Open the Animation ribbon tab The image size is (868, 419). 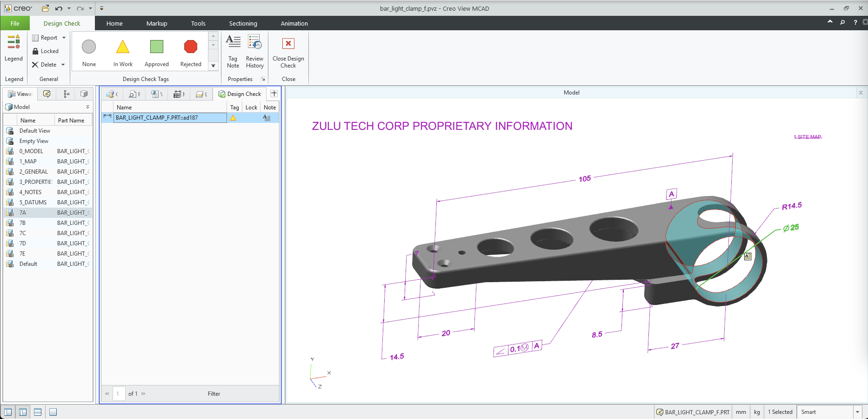click(x=294, y=23)
